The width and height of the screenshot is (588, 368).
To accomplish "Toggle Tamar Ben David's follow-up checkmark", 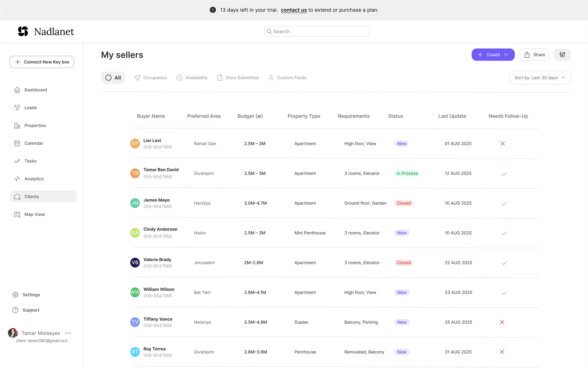I will (504, 174).
